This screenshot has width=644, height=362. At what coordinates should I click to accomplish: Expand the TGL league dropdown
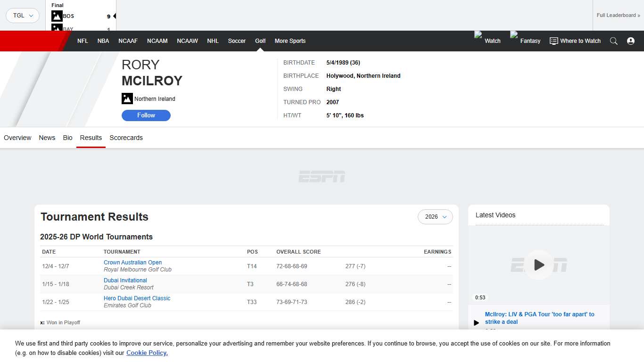pyautogui.click(x=23, y=16)
